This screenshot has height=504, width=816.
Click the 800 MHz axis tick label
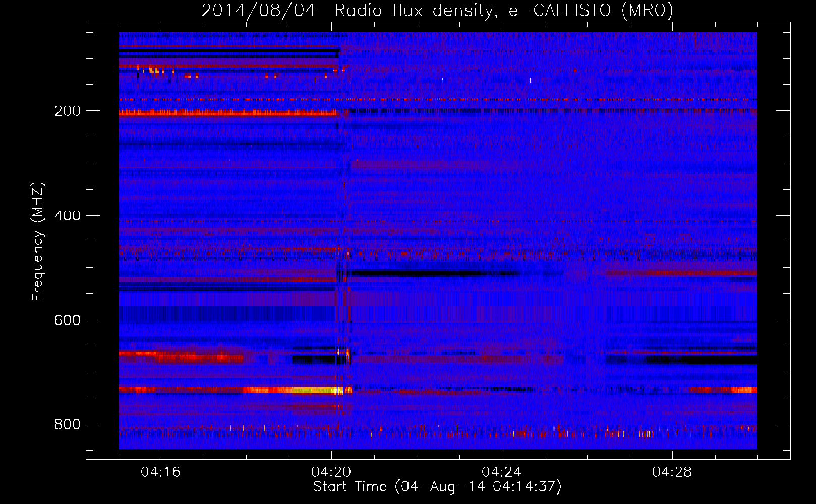coord(68,424)
